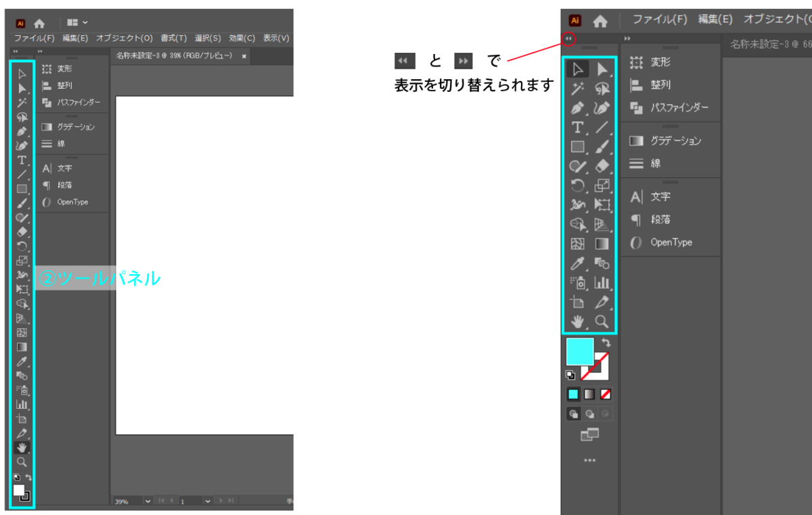
Task: Open the zoom level dropdown beside 39%
Action: point(148,501)
